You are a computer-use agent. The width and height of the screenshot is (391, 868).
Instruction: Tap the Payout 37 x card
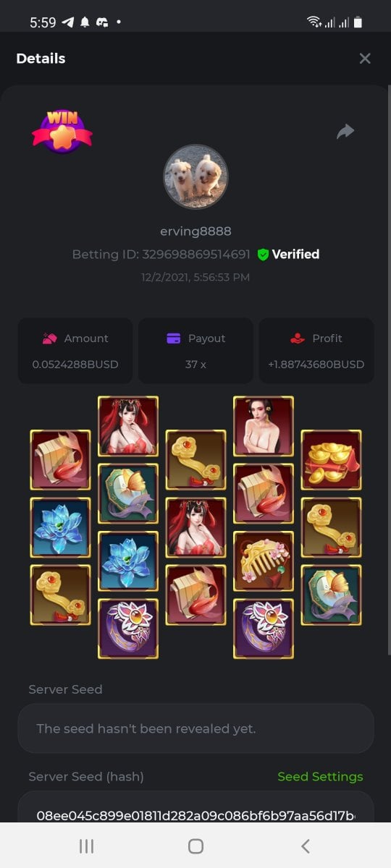pos(195,351)
